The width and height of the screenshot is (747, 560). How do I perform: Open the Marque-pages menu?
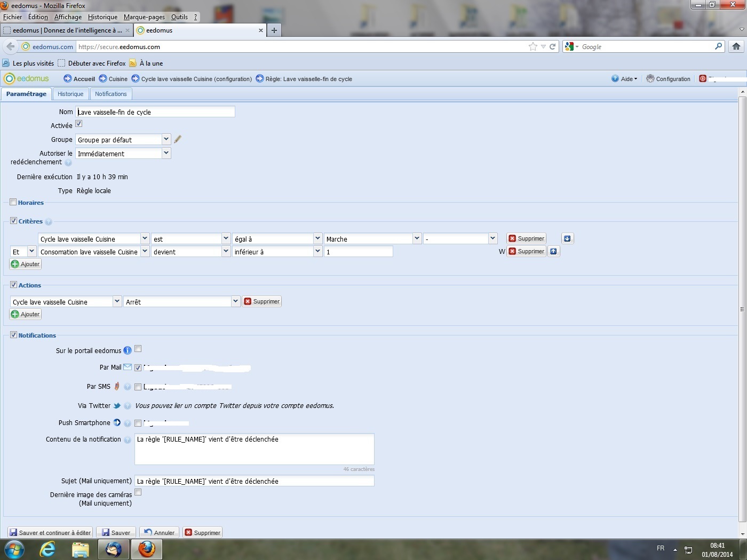coord(144,17)
